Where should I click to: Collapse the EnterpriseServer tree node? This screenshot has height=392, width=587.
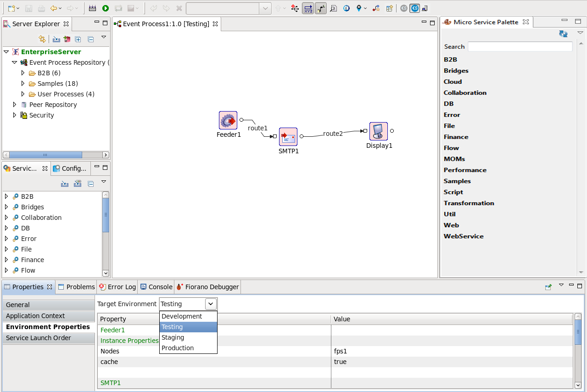point(6,52)
